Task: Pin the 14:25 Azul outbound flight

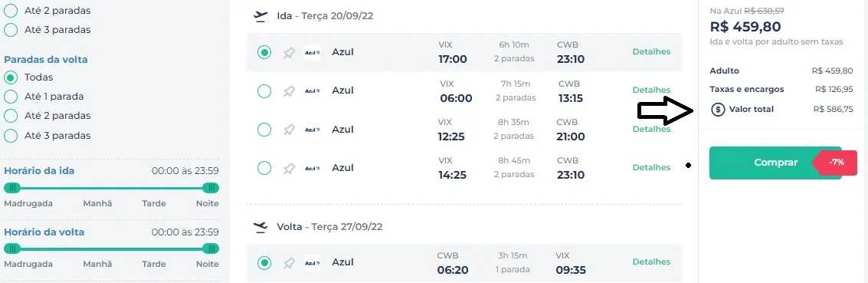Action: tap(289, 169)
